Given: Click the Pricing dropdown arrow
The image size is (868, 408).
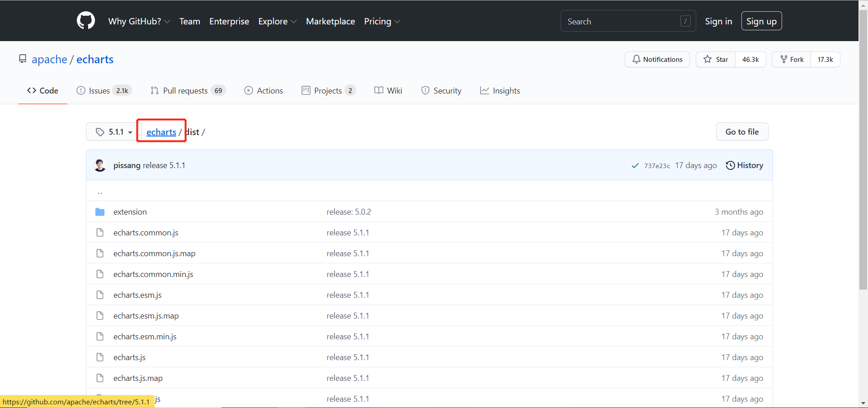Looking at the screenshot, I should tap(398, 21).
